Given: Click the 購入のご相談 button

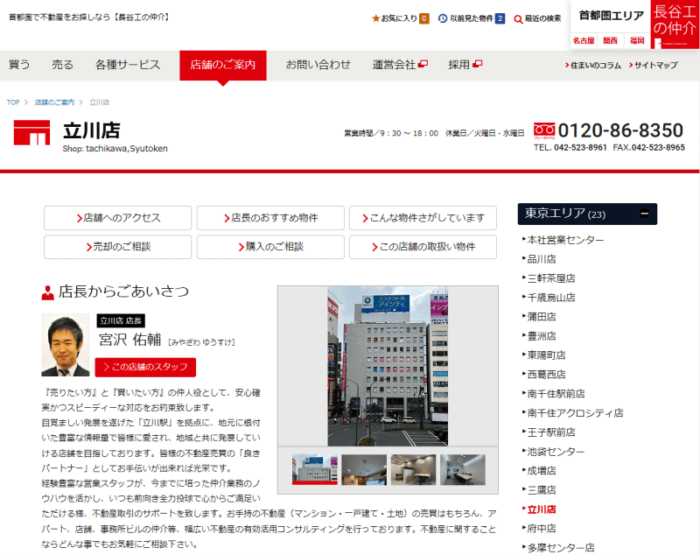Looking at the screenshot, I should [271, 247].
